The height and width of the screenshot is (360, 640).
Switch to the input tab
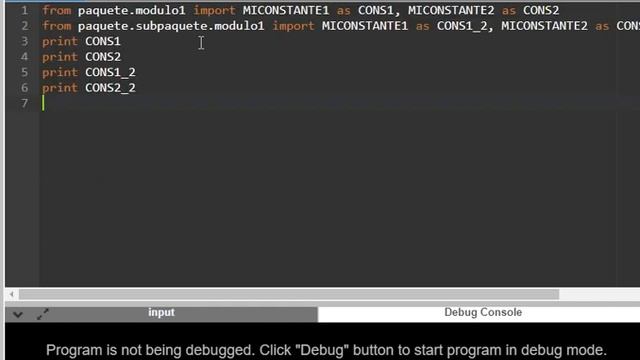click(x=162, y=314)
